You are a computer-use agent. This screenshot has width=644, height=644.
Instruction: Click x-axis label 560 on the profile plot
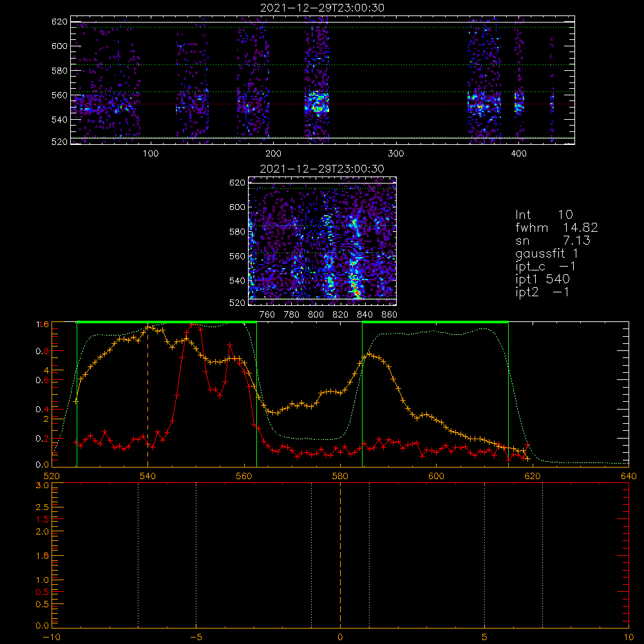click(x=244, y=477)
